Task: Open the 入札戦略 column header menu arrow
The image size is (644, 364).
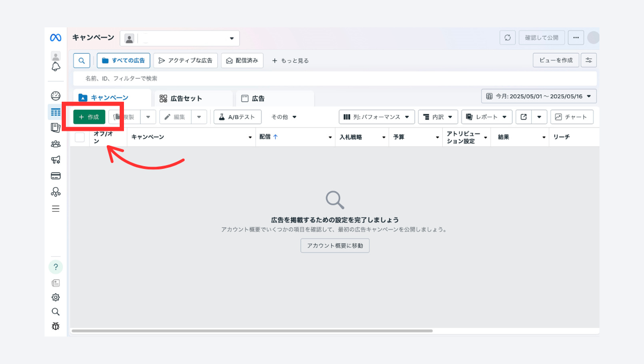Action: pos(384,138)
